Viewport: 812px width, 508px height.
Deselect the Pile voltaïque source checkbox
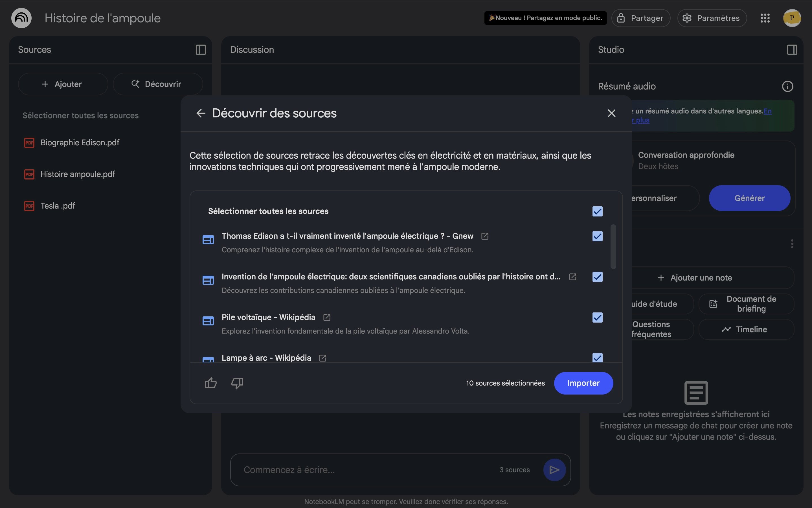click(x=597, y=317)
